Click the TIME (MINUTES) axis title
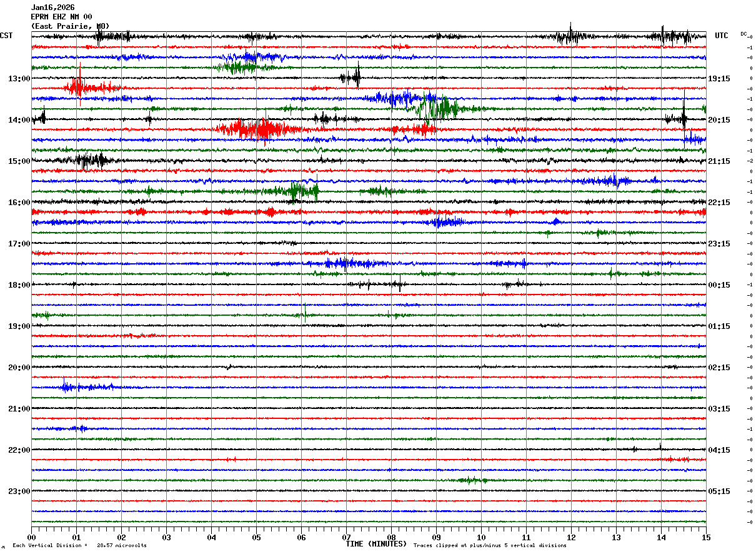Viewport: 756px width, 554px height. tap(376, 544)
